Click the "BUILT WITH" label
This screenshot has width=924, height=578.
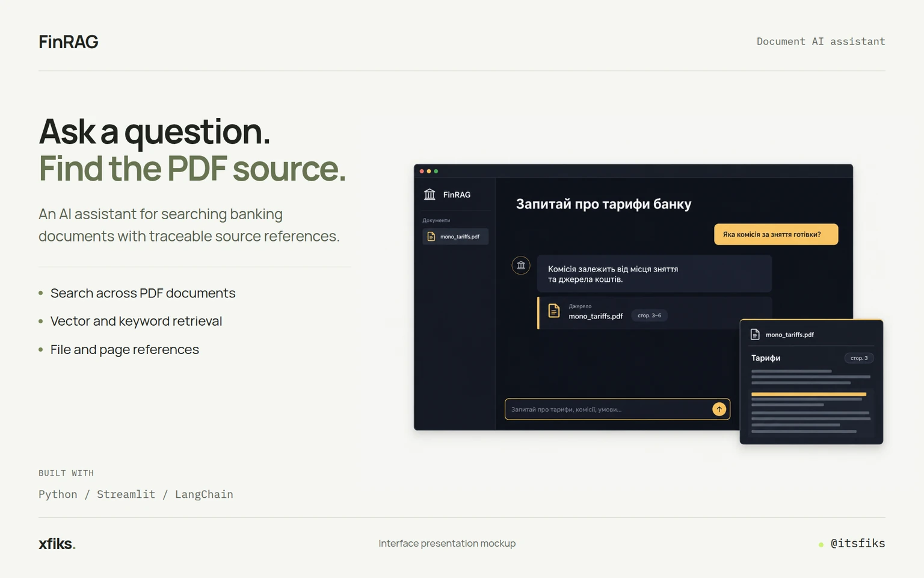pyautogui.click(x=66, y=473)
